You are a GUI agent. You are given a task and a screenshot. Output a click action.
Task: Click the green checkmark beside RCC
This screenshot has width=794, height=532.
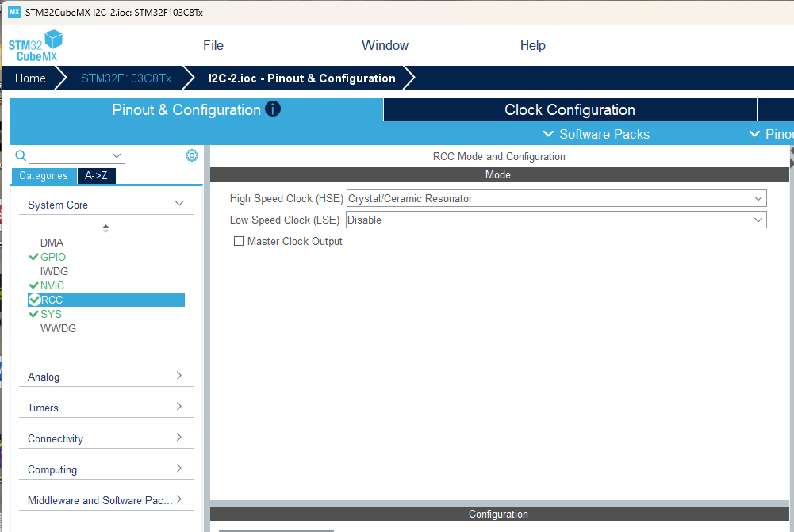(34, 300)
